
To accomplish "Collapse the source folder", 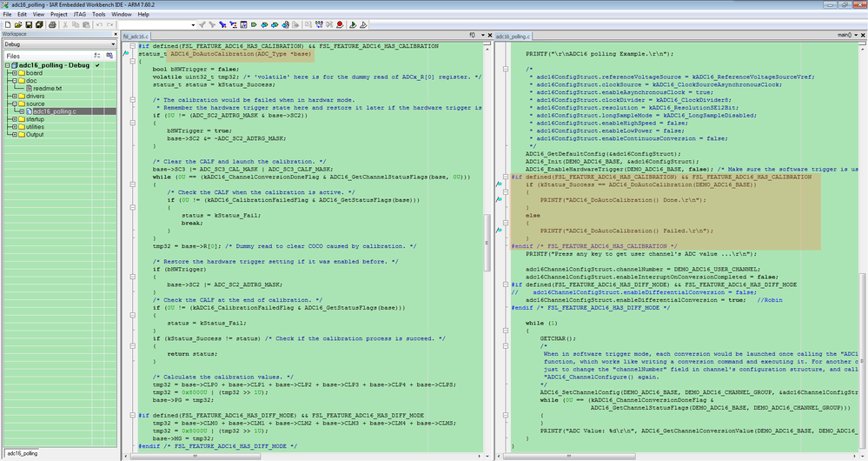I will pyautogui.click(x=15, y=104).
